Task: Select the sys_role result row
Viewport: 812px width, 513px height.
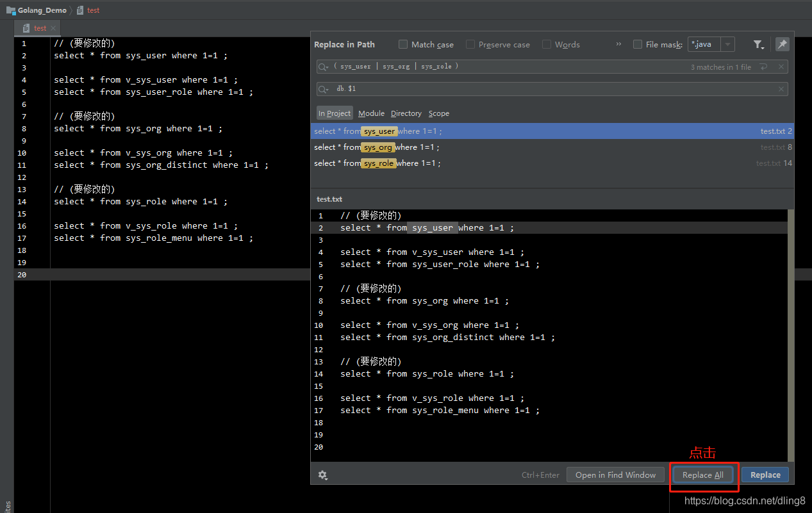Action: 552,163
